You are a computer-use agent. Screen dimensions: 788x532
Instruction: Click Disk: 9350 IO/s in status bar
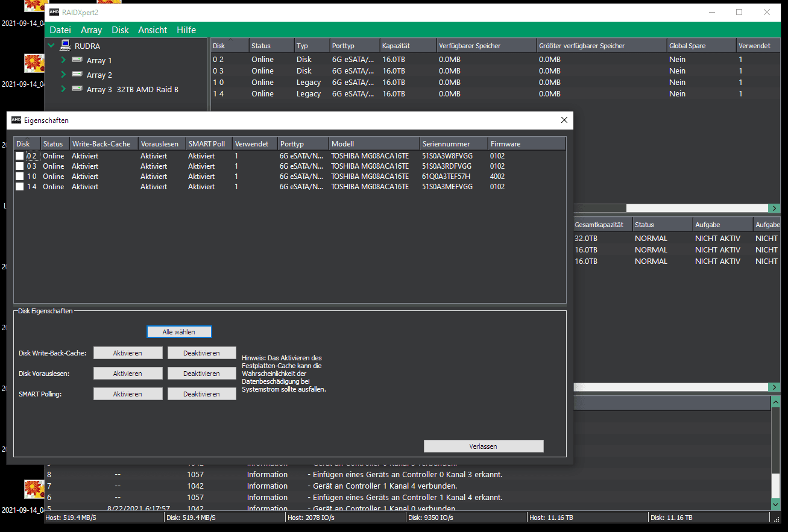pyautogui.click(x=430, y=518)
